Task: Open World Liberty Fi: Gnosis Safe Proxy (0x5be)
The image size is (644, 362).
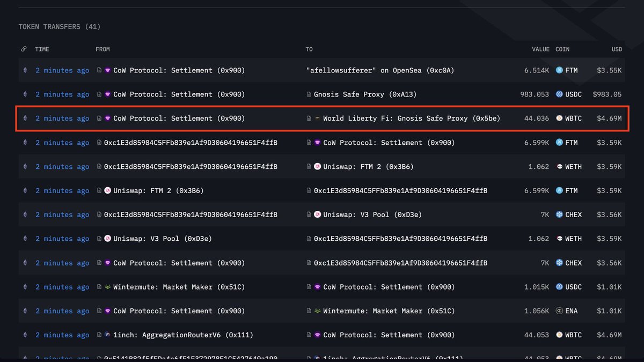Action: [412, 119]
